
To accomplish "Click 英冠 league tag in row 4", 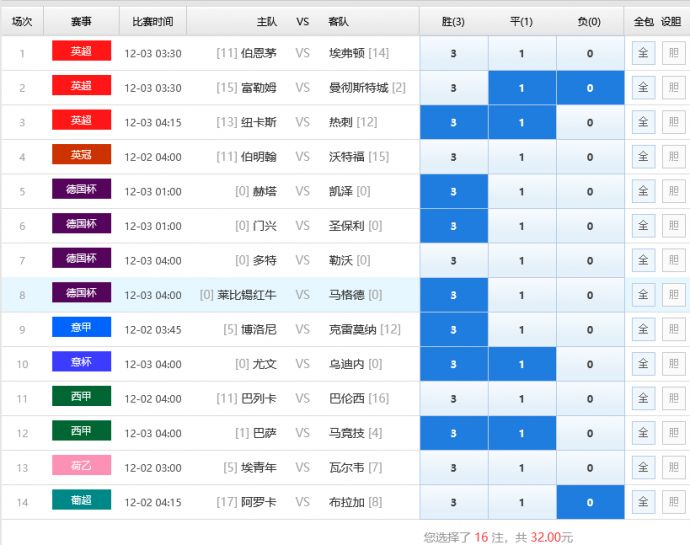I will coord(81,156).
